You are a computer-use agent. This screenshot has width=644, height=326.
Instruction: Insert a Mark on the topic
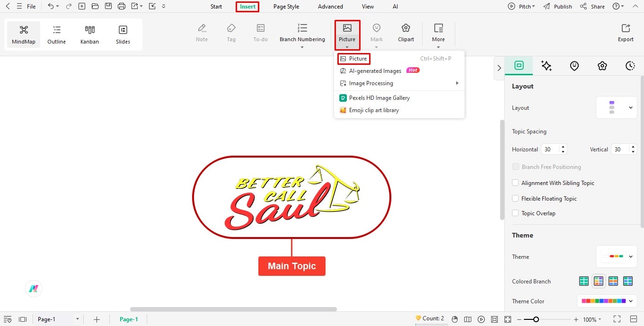[x=377, y=33]
